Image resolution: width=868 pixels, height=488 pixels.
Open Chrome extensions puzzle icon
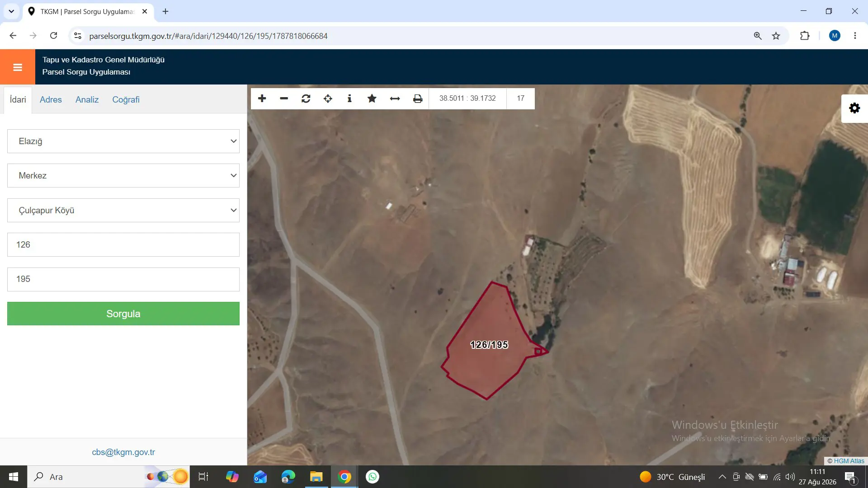point(805,36)
